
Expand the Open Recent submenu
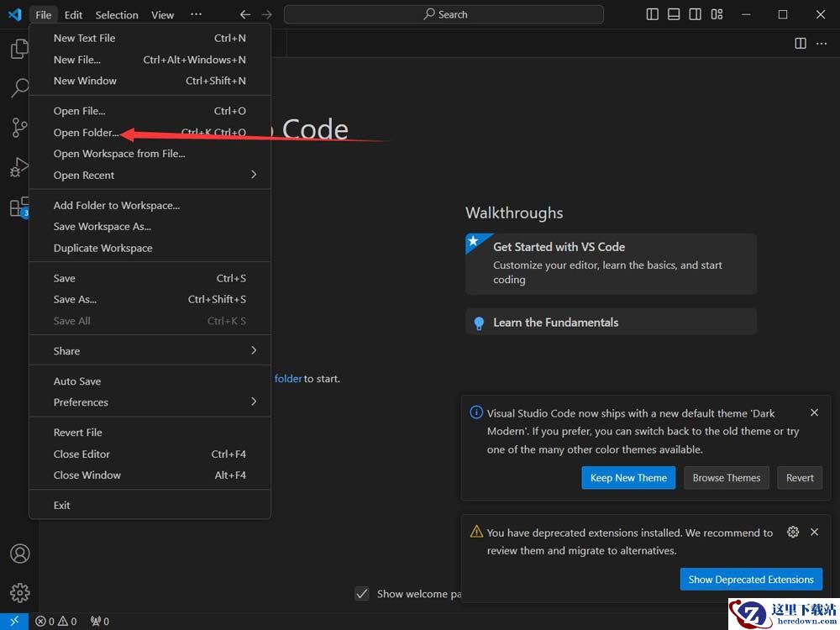(x=150, y=176)
